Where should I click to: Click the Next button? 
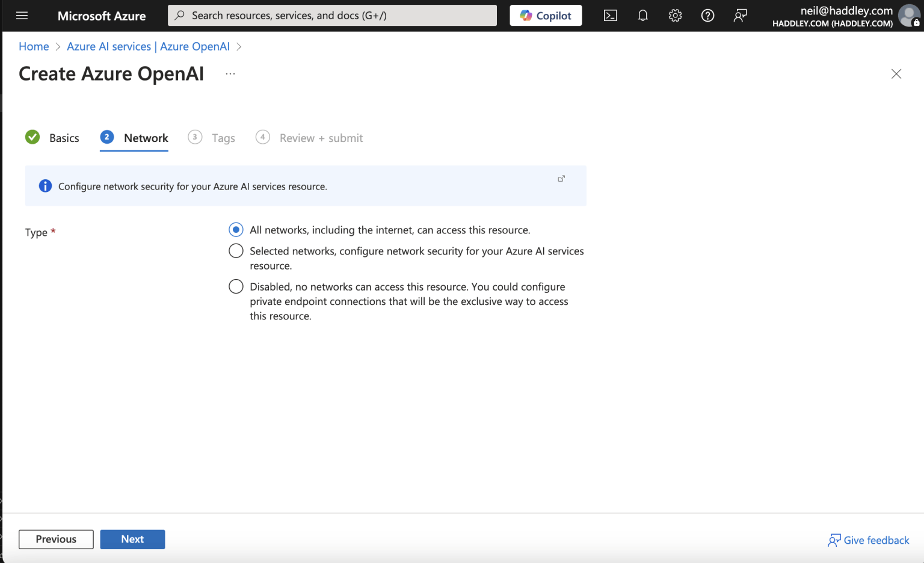132,539
